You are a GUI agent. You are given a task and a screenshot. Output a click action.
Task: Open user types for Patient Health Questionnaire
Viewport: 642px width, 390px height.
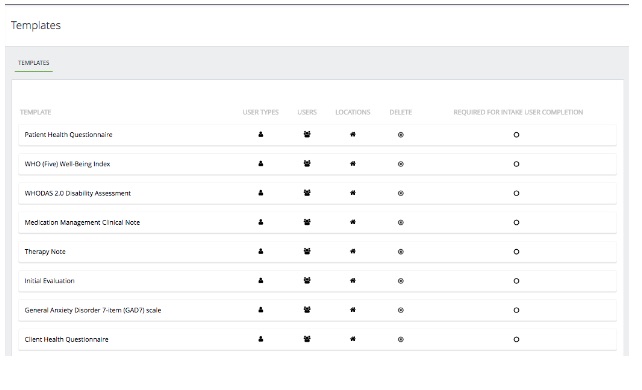coord(260,135)
